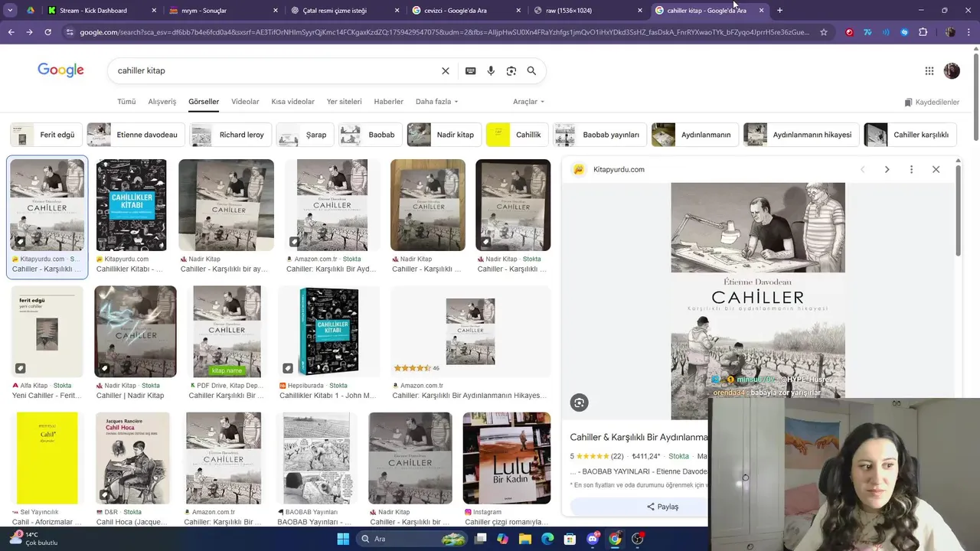Share the image with the Paylaş button
Image resolution: width=980 pixels, height=551 pixels.
point(662,507)
